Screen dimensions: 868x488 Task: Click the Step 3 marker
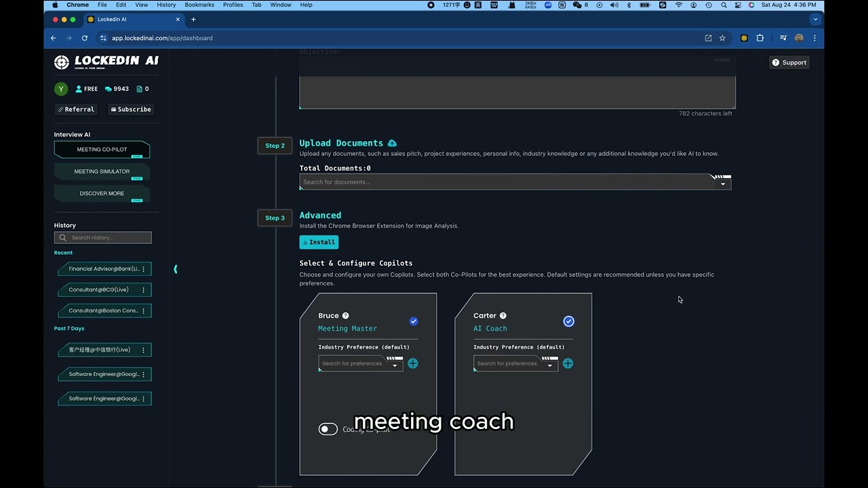[x=275, y=218]
